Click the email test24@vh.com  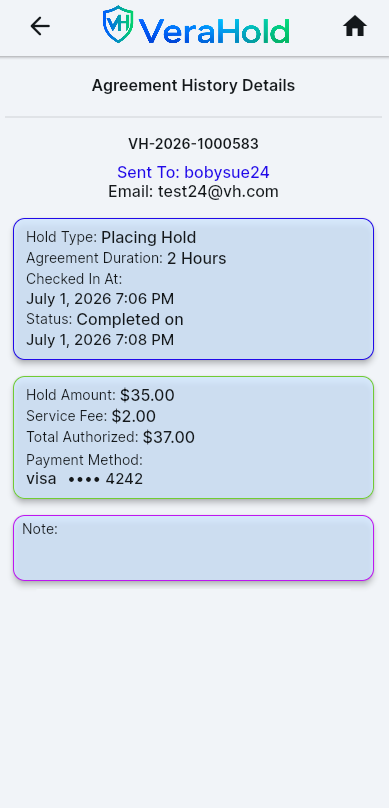click(193, 192)
